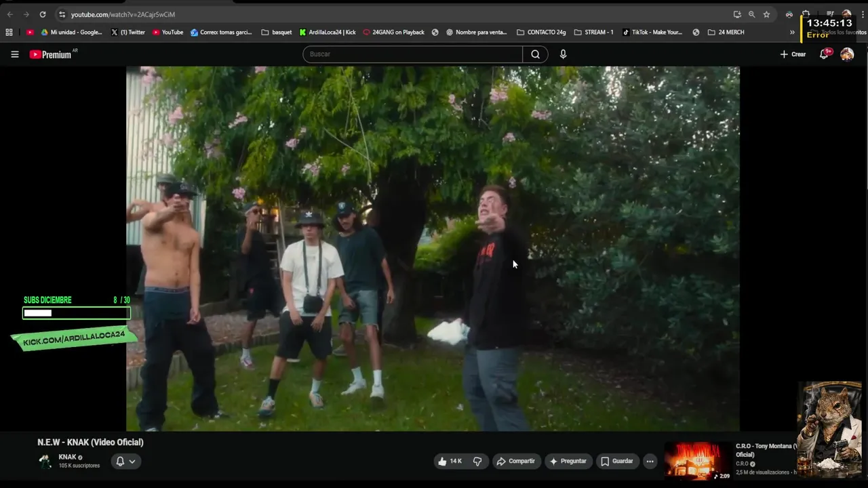The height and width of the screenshot is (488, 868).
Task: Open YouTube notifications bell
Action: [825, 54]
